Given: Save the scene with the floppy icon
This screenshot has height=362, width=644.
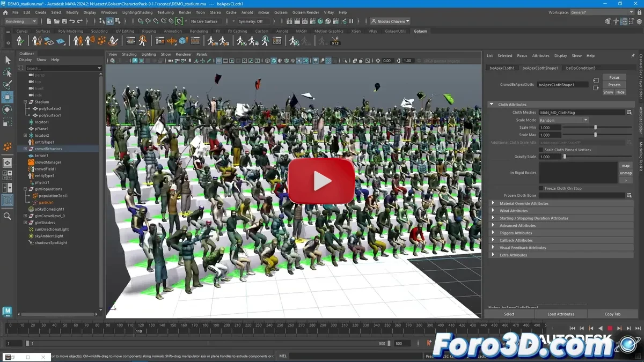Looking at the screenshot, I should pos(64,21).
